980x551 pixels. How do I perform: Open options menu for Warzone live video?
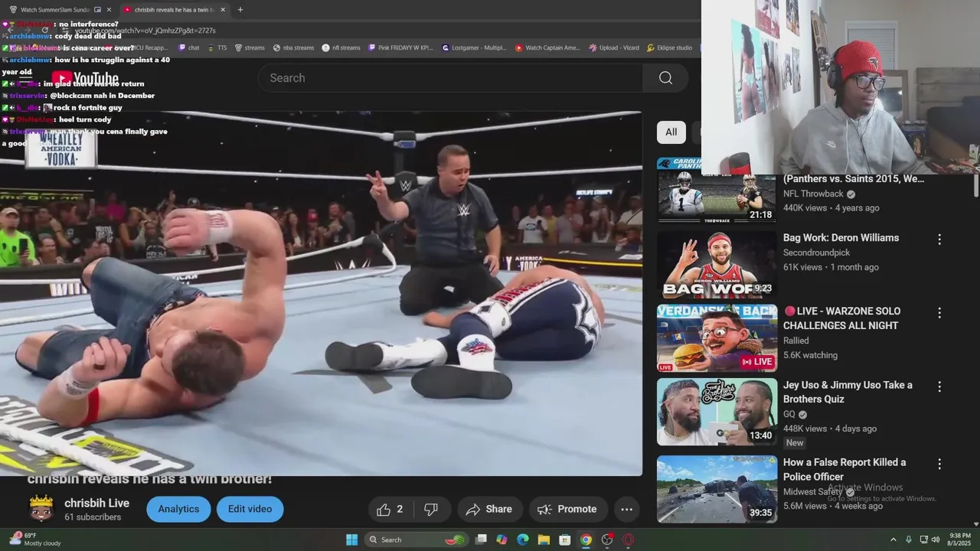coord(939,313)
